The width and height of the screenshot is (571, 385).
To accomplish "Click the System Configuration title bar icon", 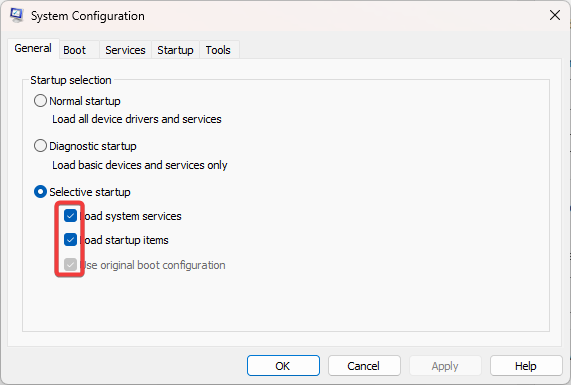I will 16,15.
